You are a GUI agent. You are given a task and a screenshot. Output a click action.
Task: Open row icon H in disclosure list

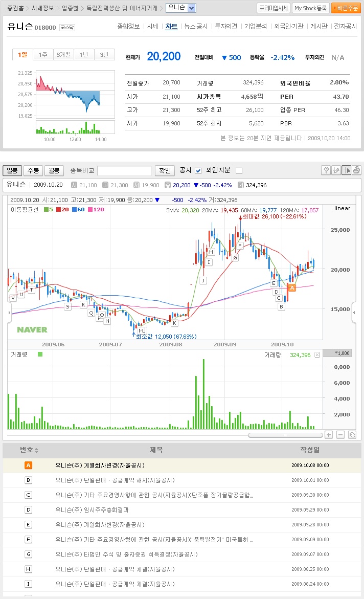(28, 569)
